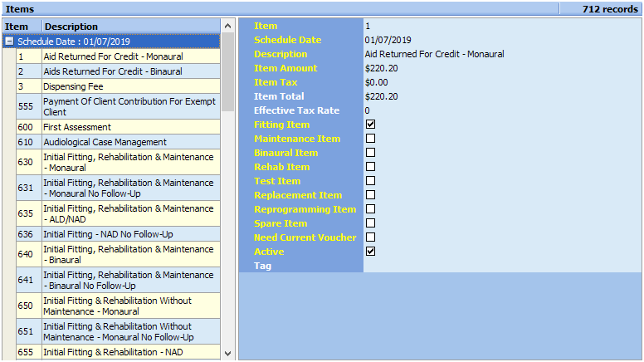
Task: Sort by the Description column header
Action: [131, 27]
